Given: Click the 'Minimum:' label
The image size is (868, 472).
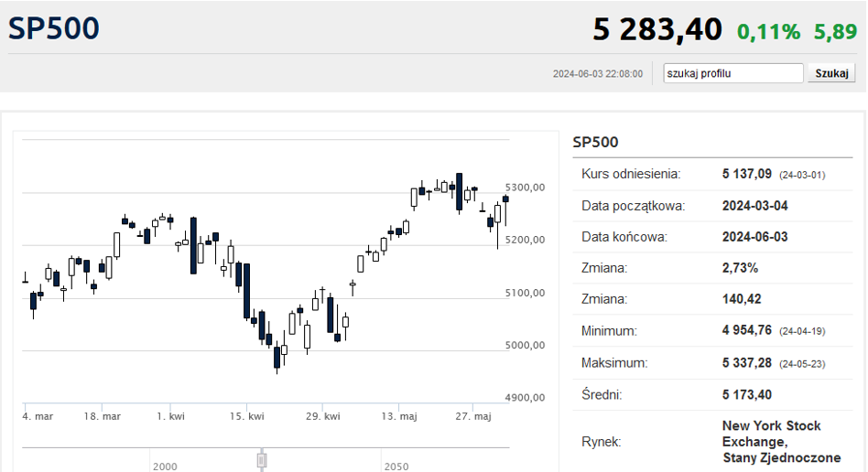Looking at the screenshot, I should coord(609,331).
